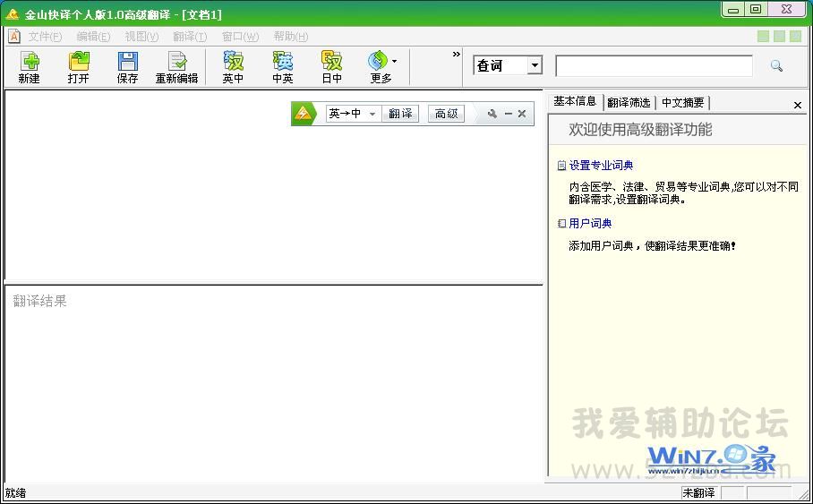Click the wrench settings icon on the floating bar

492,114
